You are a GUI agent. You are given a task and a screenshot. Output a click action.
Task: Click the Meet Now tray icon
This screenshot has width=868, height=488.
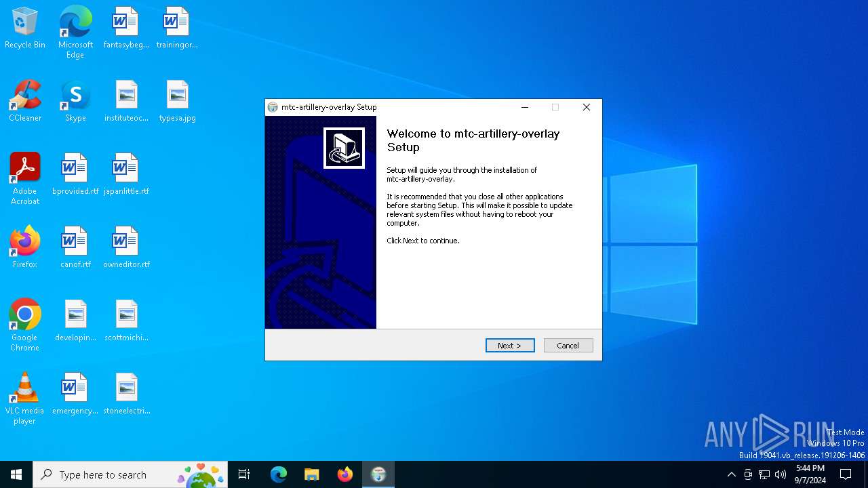(748, 474)
